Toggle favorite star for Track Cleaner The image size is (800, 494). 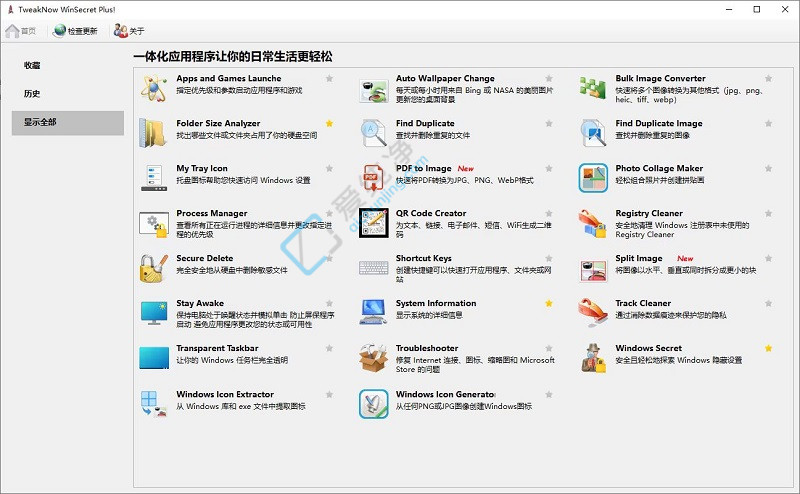pyautogui.click(x=768, y=303)
